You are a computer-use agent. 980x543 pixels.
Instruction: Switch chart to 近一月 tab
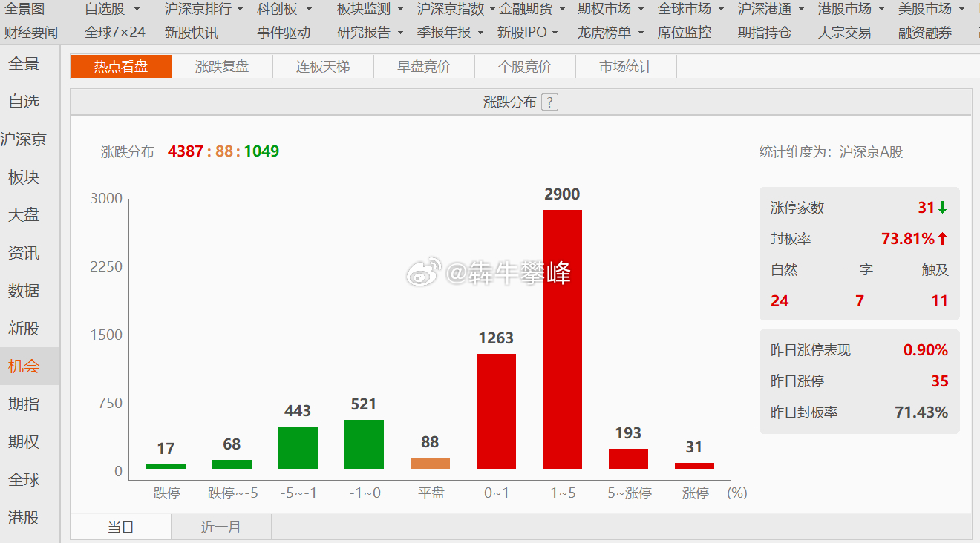coord(221,527)
